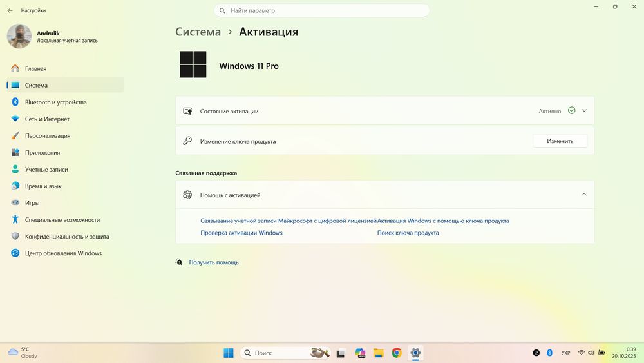Click the Связанная поддержка heading
Viewport: 644px width, 363px height.
206,173
